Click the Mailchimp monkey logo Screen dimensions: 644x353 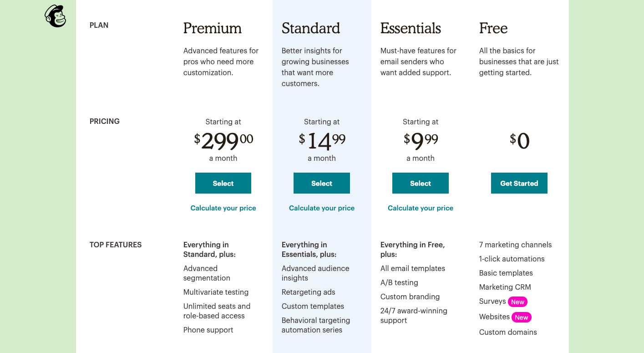click(55, 16)
